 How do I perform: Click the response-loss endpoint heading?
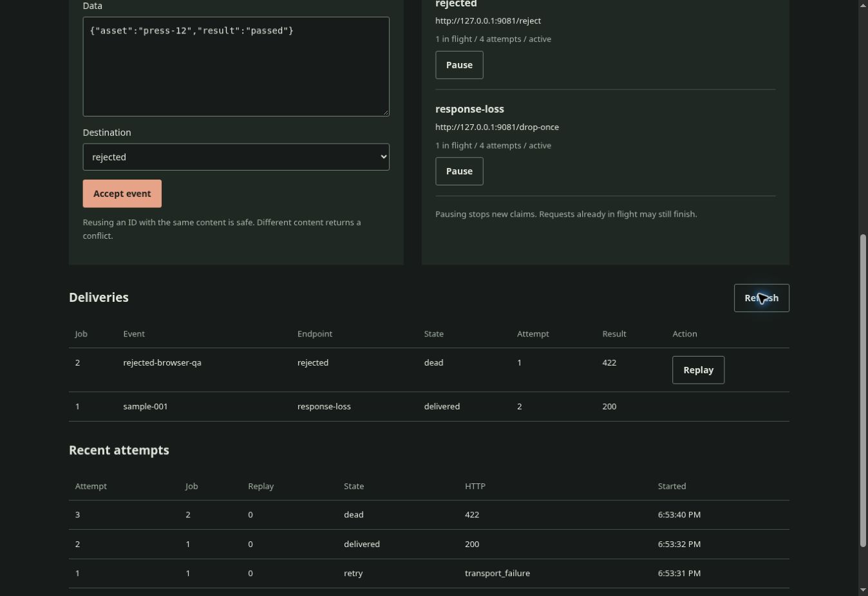(x=469, y=109)
